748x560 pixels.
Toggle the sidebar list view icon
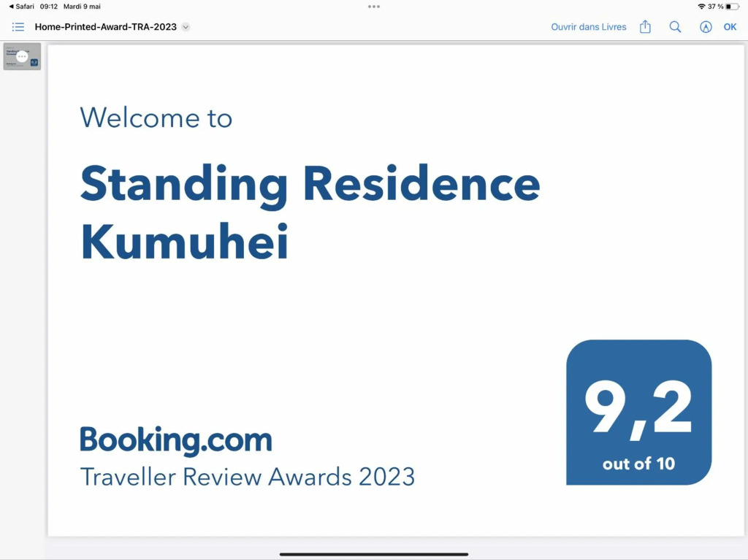18,27
